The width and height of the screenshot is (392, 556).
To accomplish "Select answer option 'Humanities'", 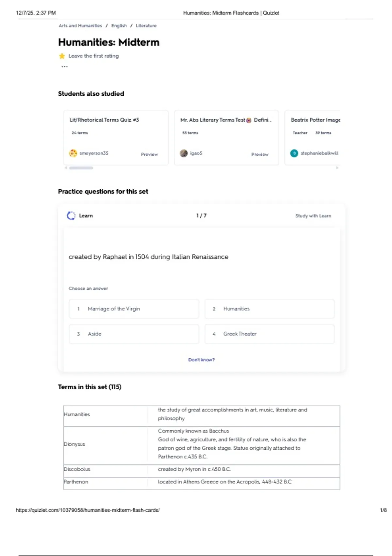I will pos(269,309).
